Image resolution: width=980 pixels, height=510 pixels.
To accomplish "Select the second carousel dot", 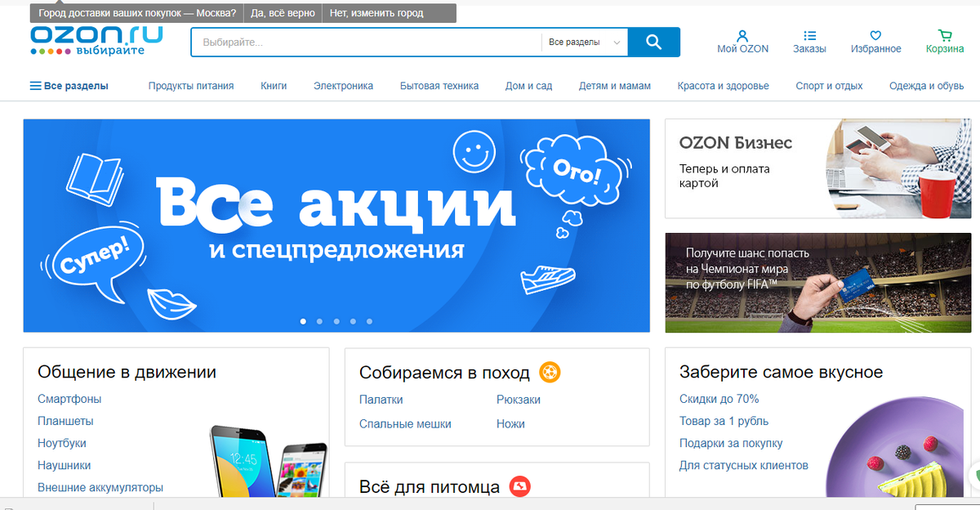I will tap(319, 322).
